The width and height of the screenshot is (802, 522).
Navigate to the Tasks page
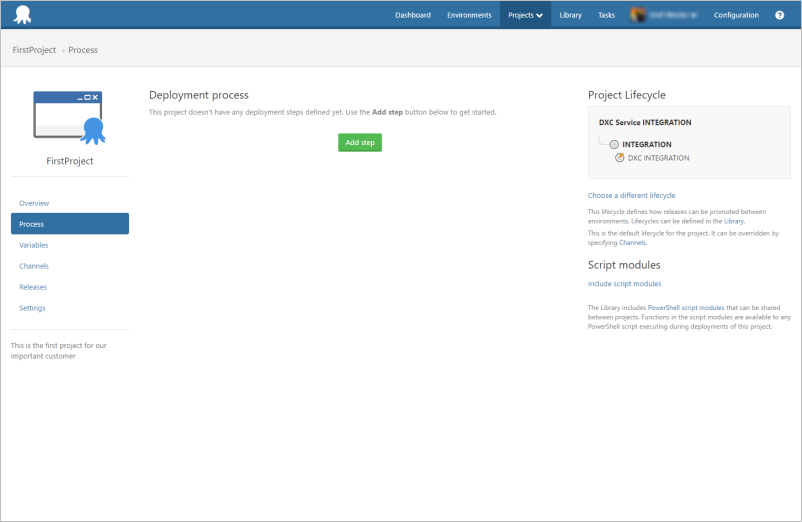coord(606,15)
